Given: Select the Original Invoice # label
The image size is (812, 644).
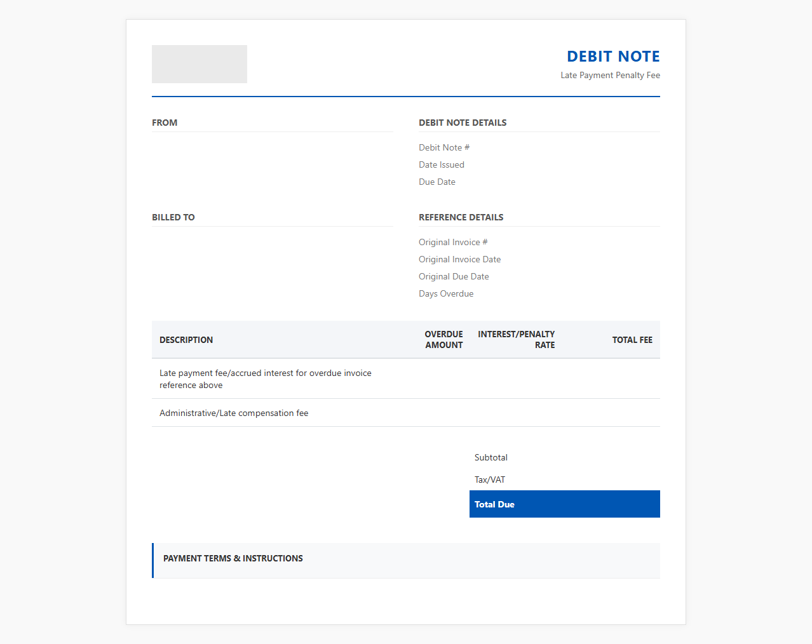Looking at the screenshot, I should tap(453, 242).
